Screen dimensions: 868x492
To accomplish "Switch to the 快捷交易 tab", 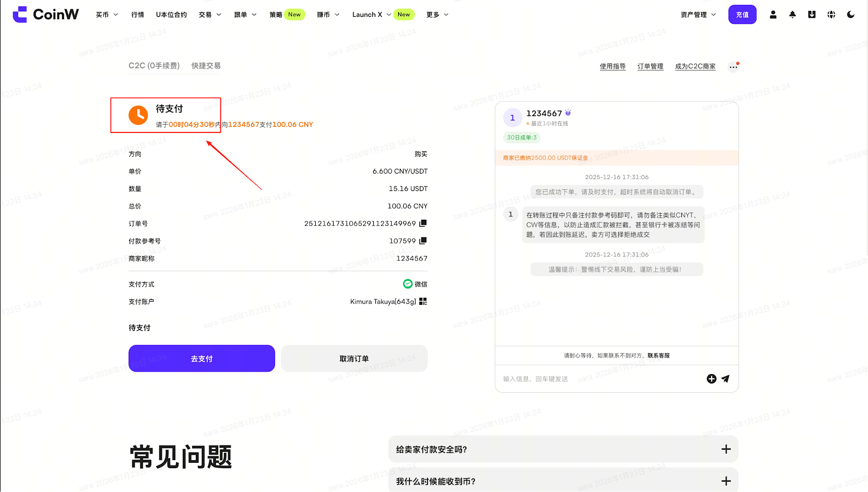I will [x=206, y=66].
